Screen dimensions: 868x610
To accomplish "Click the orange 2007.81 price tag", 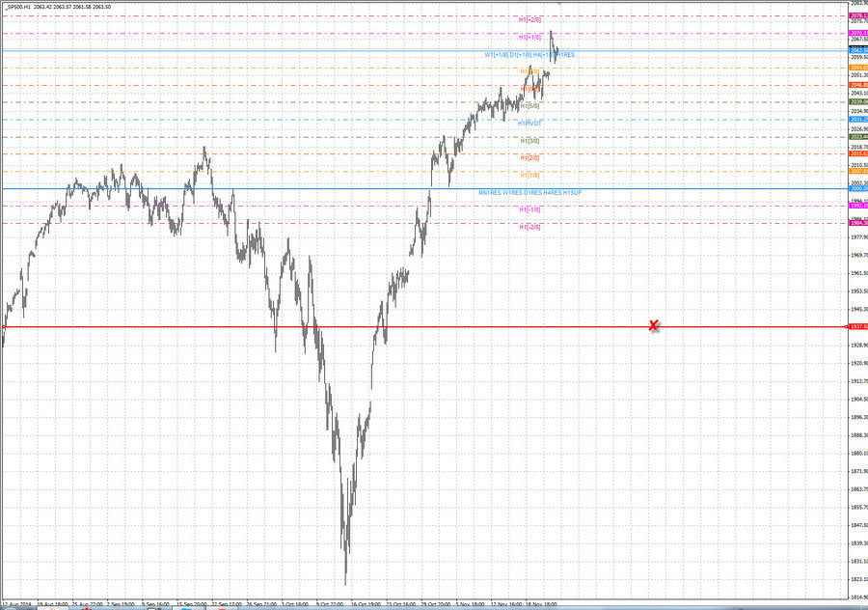I will point(858,172).
